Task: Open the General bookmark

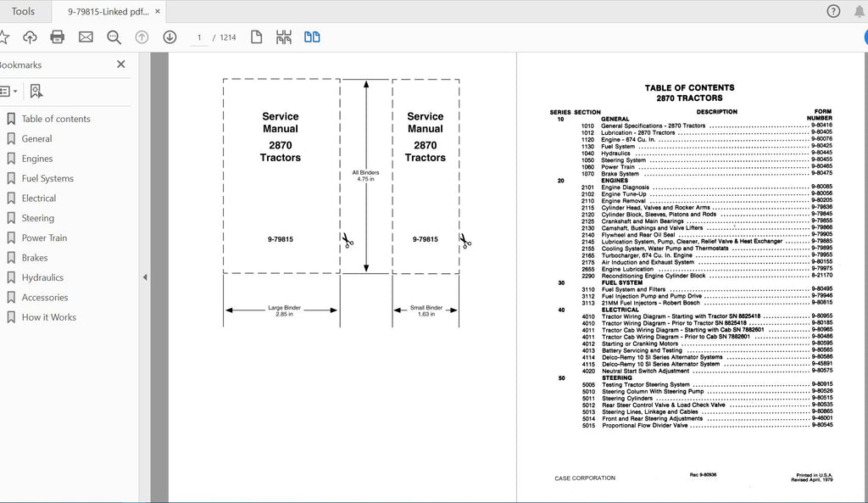Action: 37,138
